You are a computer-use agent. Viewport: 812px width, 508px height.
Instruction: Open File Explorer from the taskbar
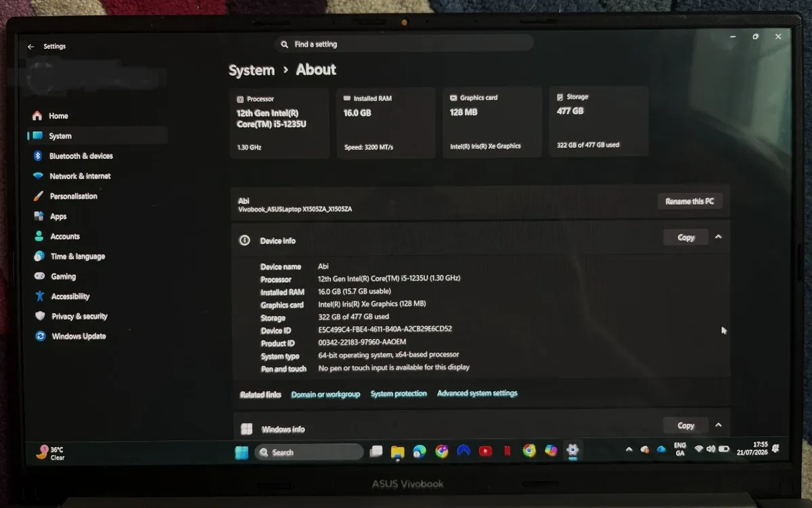click(398, 452)
